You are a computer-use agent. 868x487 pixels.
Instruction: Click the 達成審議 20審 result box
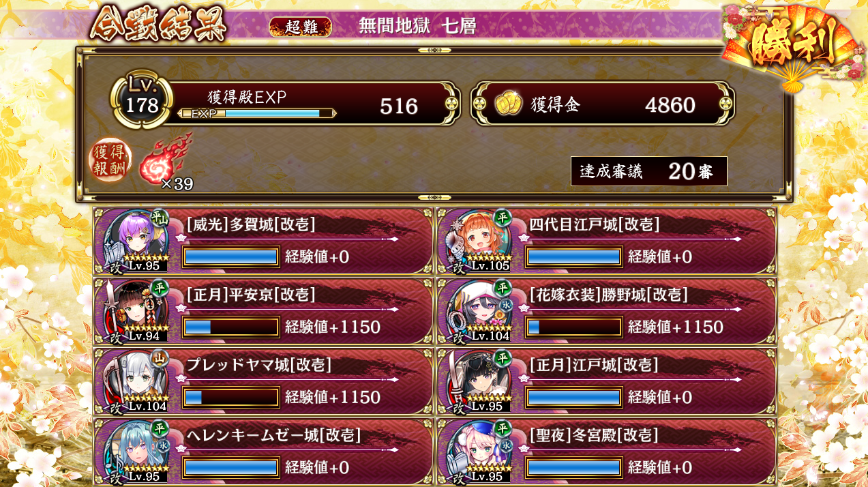(648, 171)
